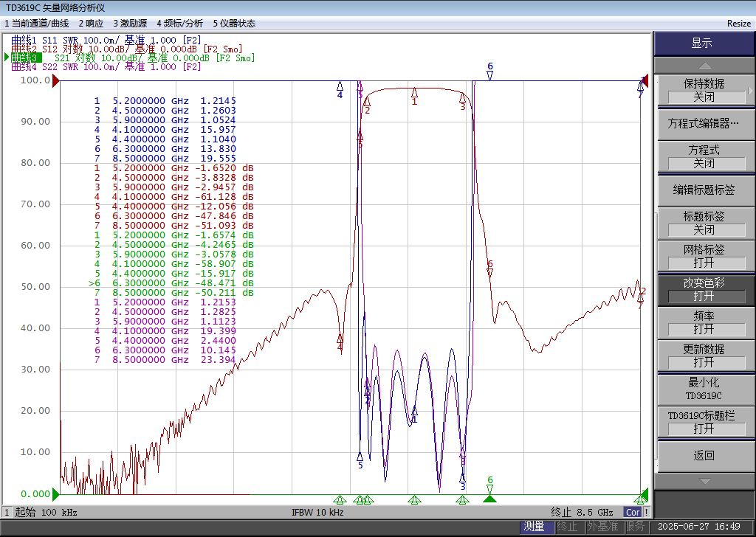Click channel 1 indicator at bottom left

pos(7,512)
